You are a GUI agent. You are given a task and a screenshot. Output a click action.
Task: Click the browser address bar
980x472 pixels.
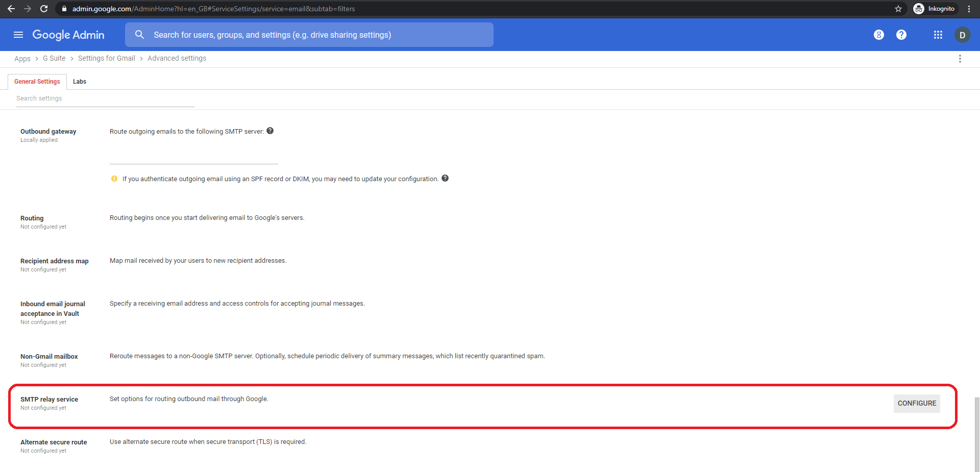coord(480,9)
